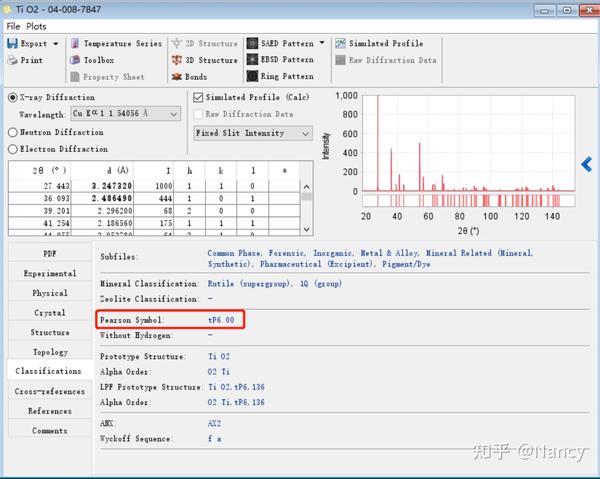Click the peak table scroll up arrow
The image size is (600, 479).
pos(307,187)
